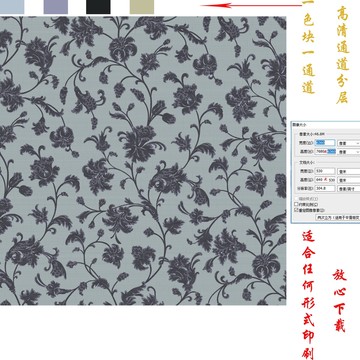Viewport: 360px width, 360px height.
Task: Click the resolution field showing 304.8
Action: coord(325,189)
